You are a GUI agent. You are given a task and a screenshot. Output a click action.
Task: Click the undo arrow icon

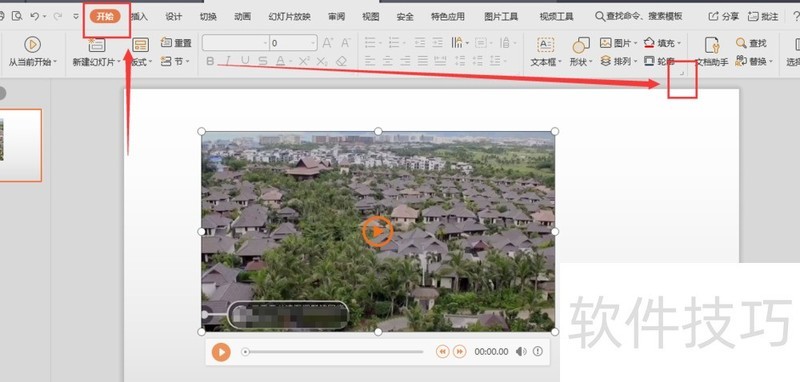click(x=34, y=16)
